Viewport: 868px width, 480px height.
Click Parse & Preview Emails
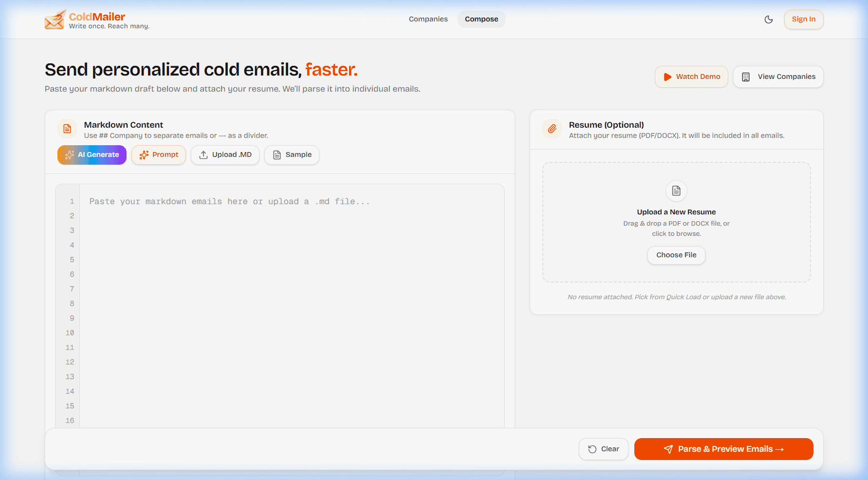[723, 449]
